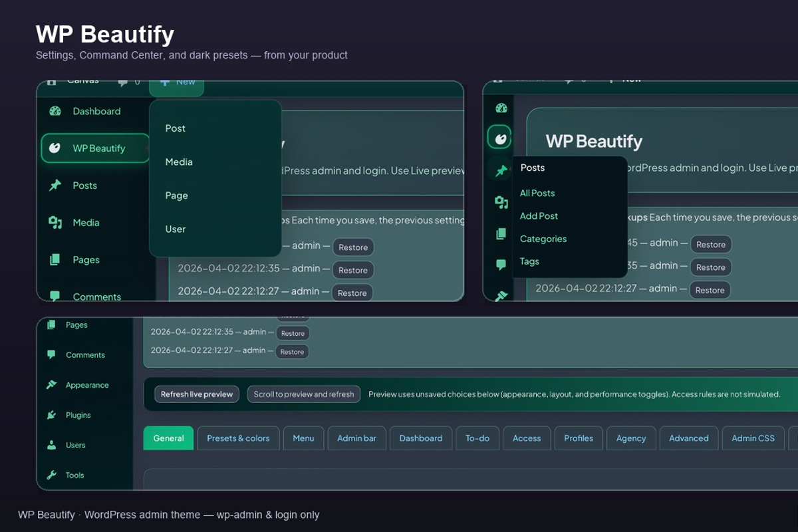Click the Comments bubble icon in collapsed sidebar
The height and width of the screenshot is (532, 798).
click(501, 265)
